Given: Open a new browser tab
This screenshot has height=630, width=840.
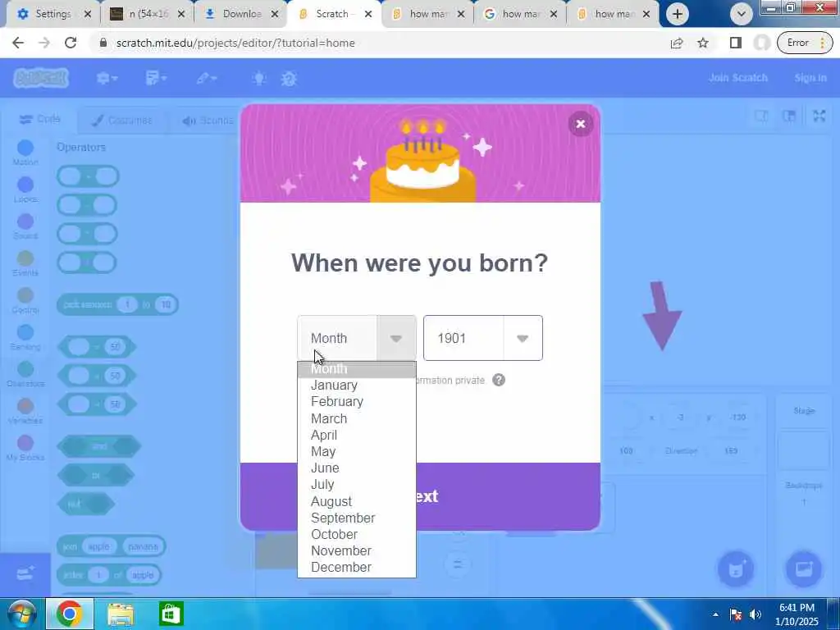Looking at the screenshot, I should pyautogui.click(x=678, y=14).
